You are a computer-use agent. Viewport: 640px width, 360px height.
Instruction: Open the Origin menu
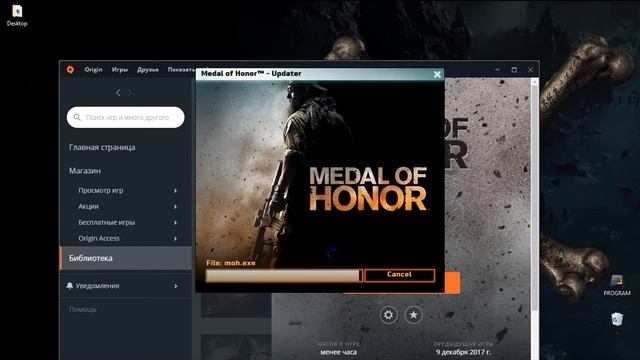coord(93,70)
